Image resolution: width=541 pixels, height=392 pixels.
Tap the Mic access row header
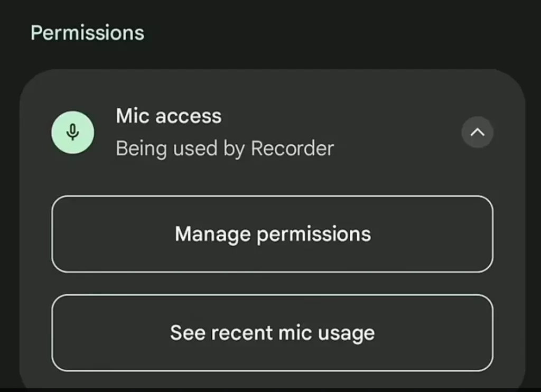coord(273,133)
